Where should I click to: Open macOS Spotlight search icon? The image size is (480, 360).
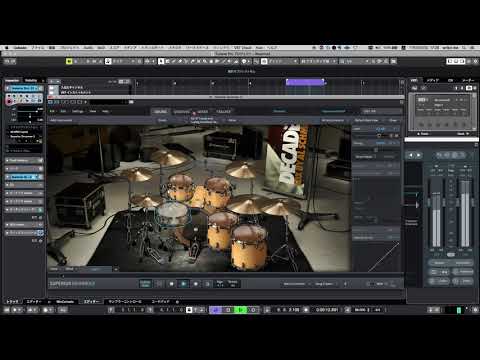[x=464, y=48]
